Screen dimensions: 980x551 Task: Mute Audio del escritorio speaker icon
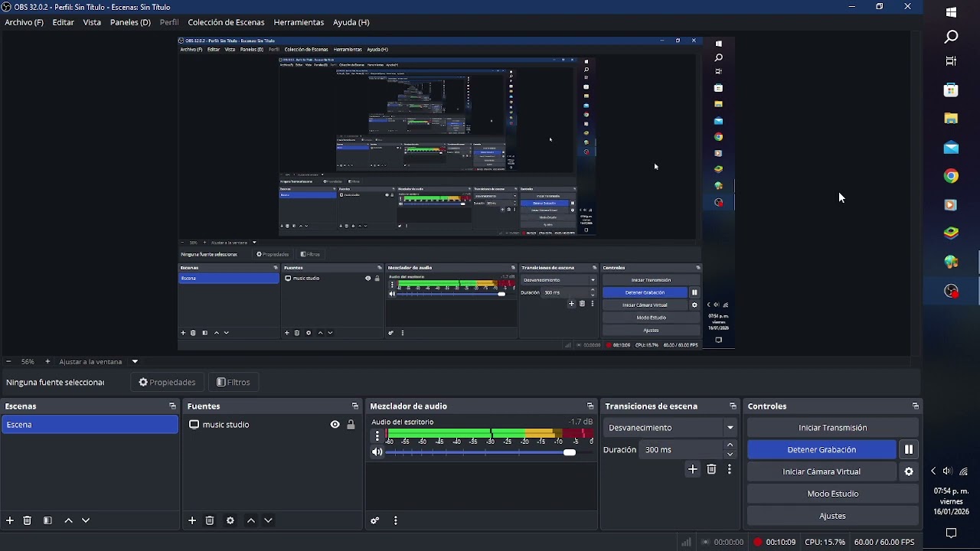tap(377, 452)
